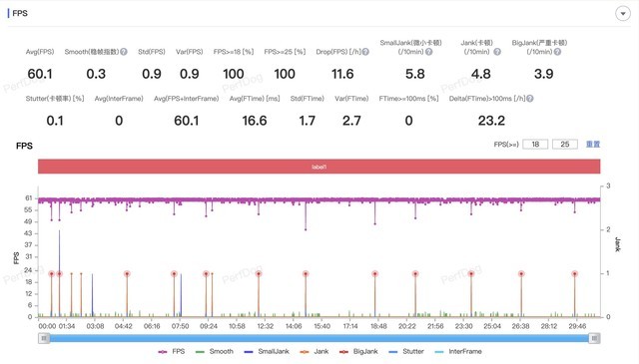Open help icon for SmallJank metric
This screenshot has width=639, height=364.
coord(428,52)
